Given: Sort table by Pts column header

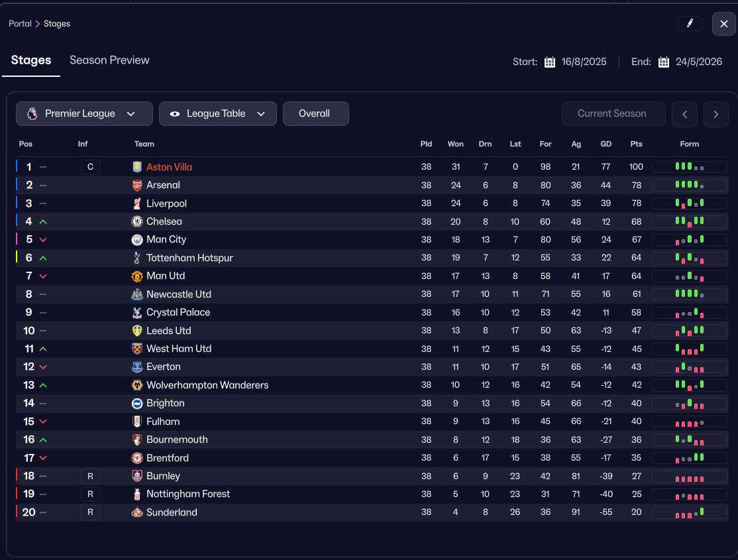Looking at the screenshot, I should click(636, 144).
